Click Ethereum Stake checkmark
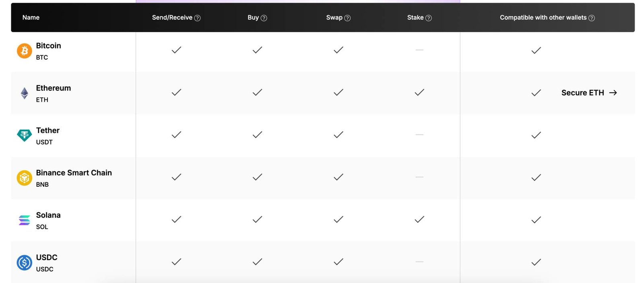 click(x=419, y=92)
